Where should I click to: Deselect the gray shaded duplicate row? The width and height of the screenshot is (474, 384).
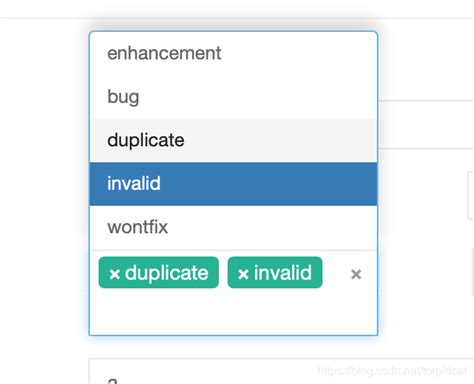pos(233,140)
